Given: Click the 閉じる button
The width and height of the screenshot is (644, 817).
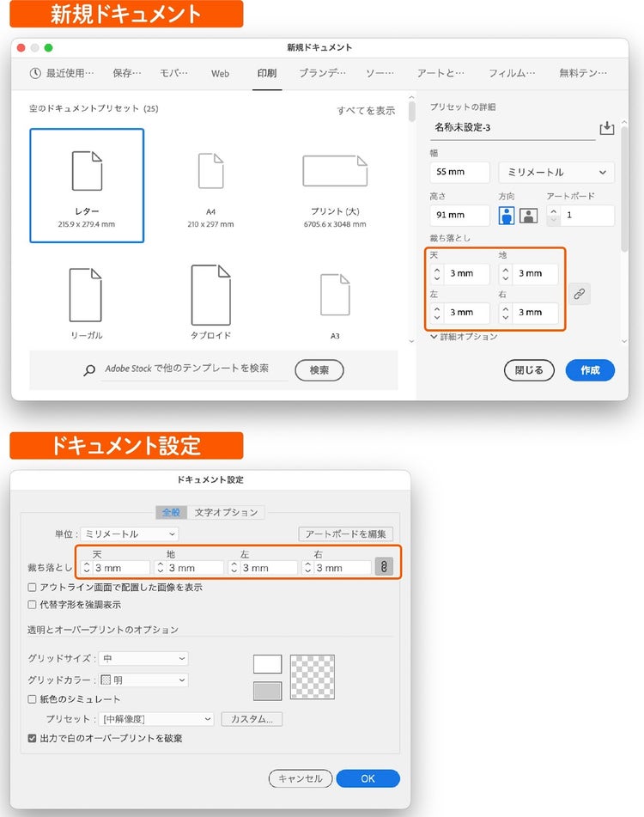Looking at the screenshot, I should [529, 370].
